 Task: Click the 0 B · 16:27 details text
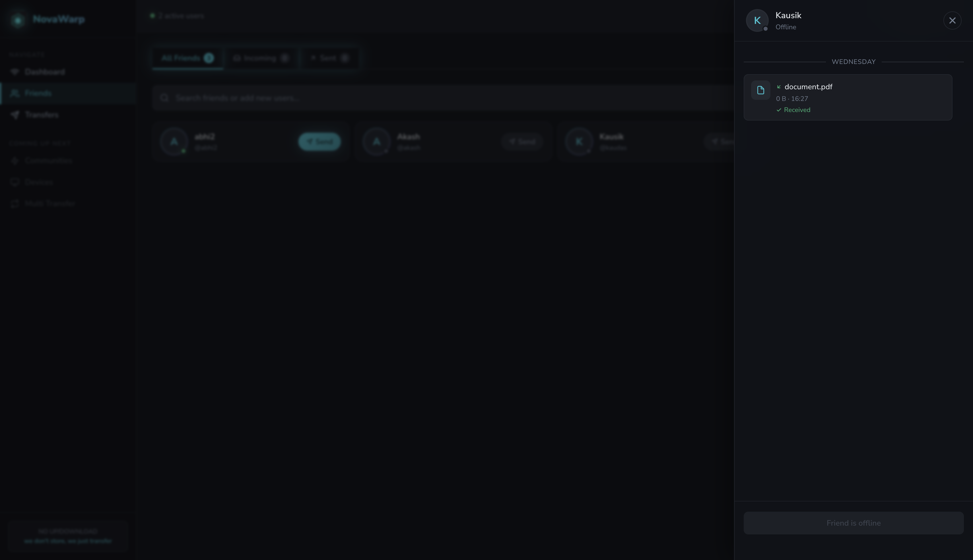click(792, 99)
